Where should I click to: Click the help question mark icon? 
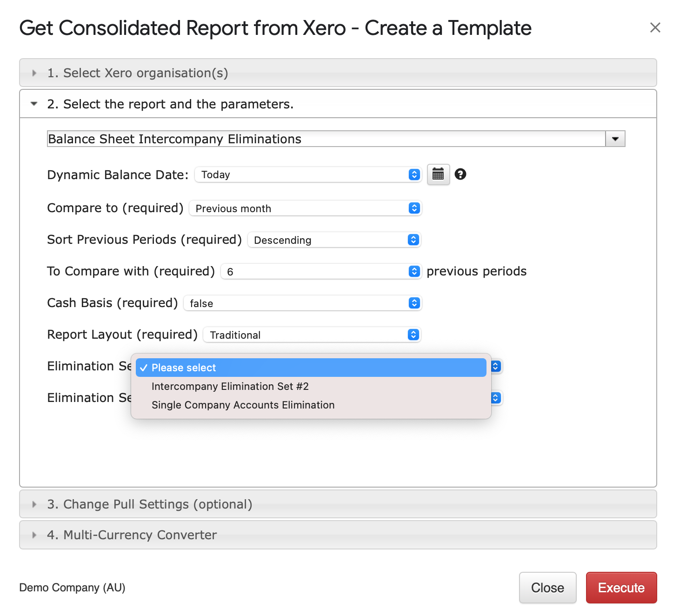pyautogui.click(x=460, y=174)
